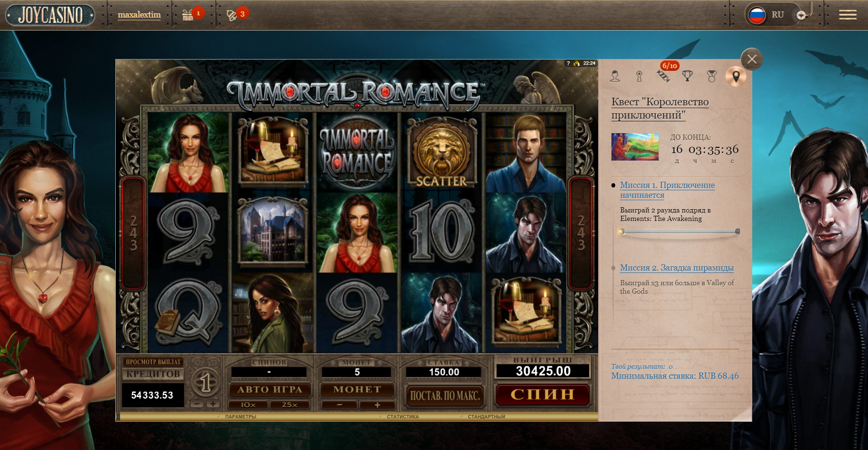Close the game quest panel
Image resolution: width=868 pixels, height=450 pixels.
(x=752, y=59)
